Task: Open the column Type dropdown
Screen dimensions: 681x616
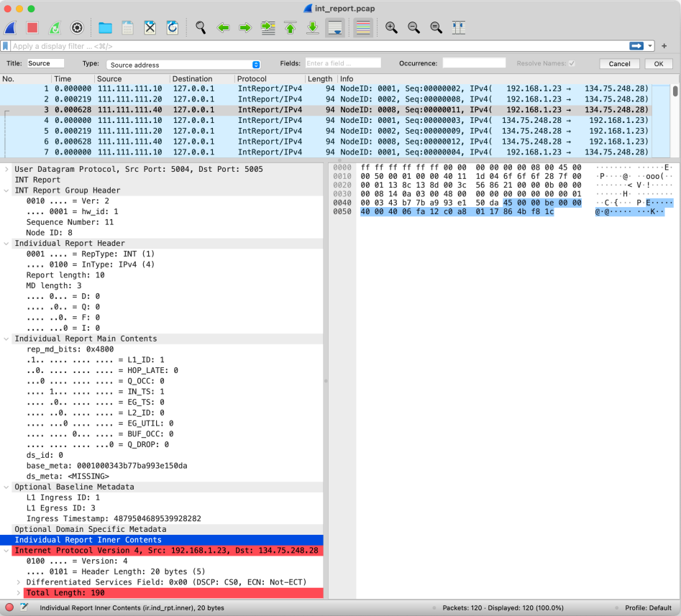Action: (183, 65)
